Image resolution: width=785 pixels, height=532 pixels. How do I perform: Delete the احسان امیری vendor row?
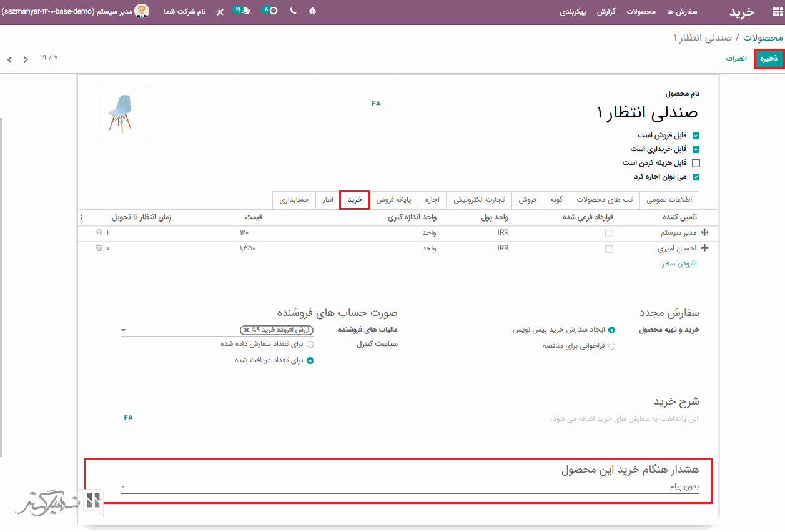(99, 249)
